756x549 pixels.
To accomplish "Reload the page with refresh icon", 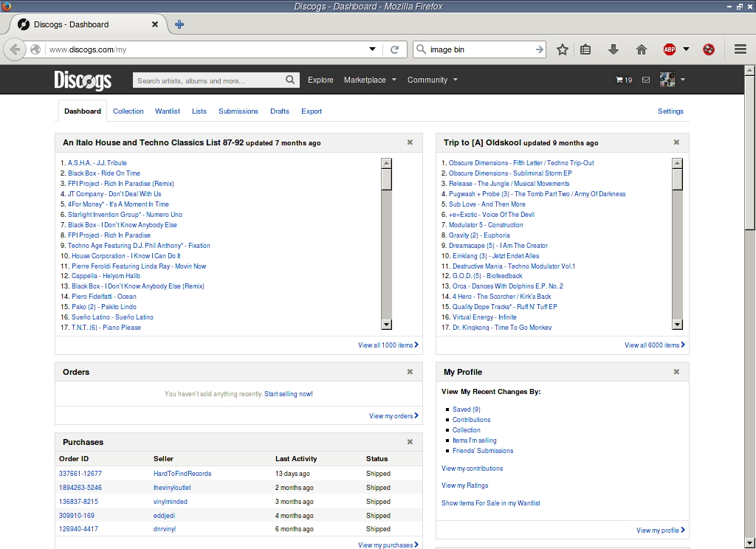I will [394, 49].
